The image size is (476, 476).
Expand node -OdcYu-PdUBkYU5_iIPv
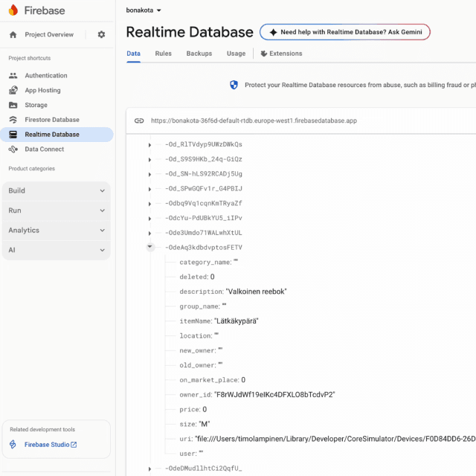pyautogui.click(x=149, y=219)
